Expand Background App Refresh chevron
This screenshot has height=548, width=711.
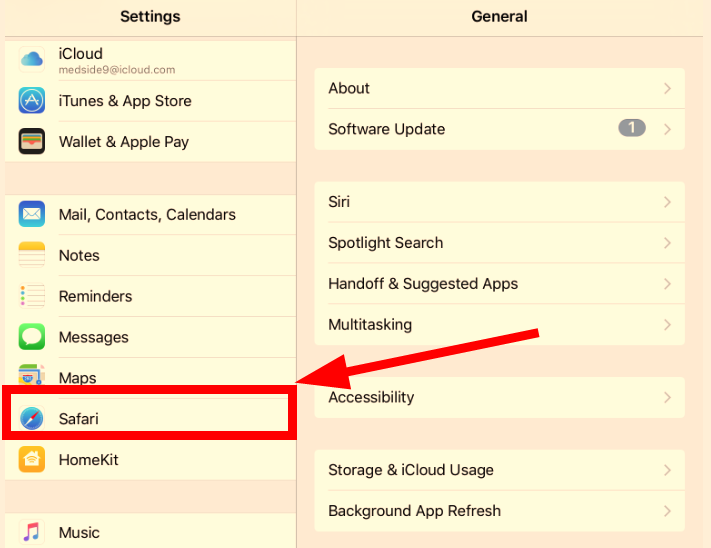tap(667, 511)
